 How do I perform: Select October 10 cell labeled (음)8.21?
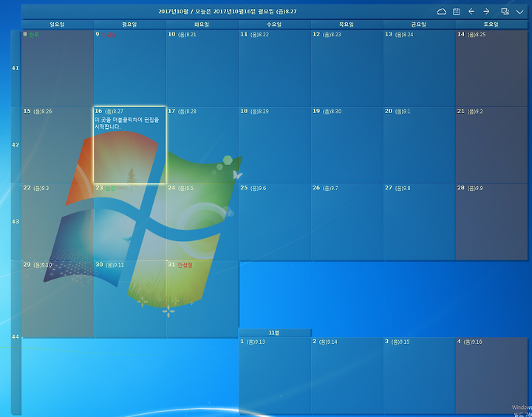202,68
